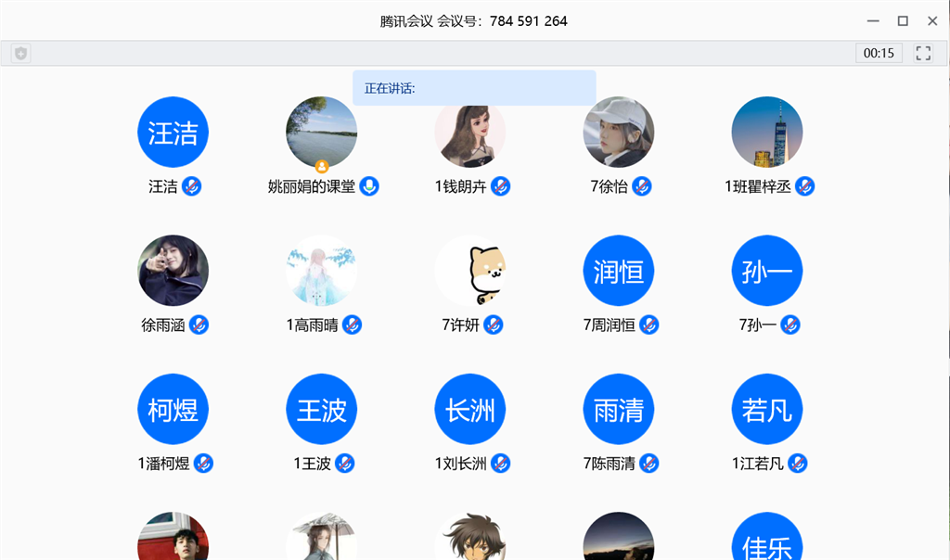Click the muted mic icon beside 1高雨晴

[x=352, y=325]
